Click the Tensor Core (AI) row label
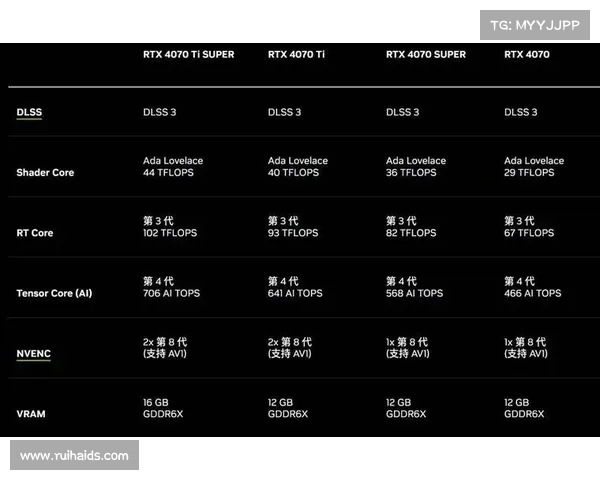This screenshot has width=600, height=480. [54, 293]
